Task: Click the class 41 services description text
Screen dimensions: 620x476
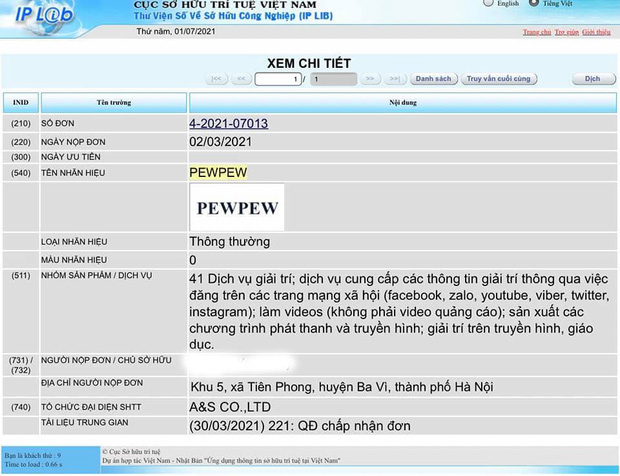Action: point(399,312)
